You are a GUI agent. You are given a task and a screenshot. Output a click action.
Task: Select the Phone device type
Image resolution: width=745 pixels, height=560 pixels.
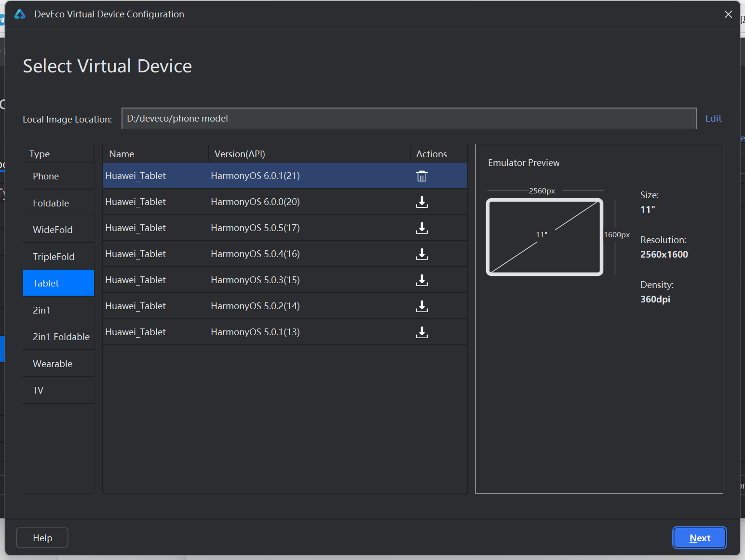point(58,176)
